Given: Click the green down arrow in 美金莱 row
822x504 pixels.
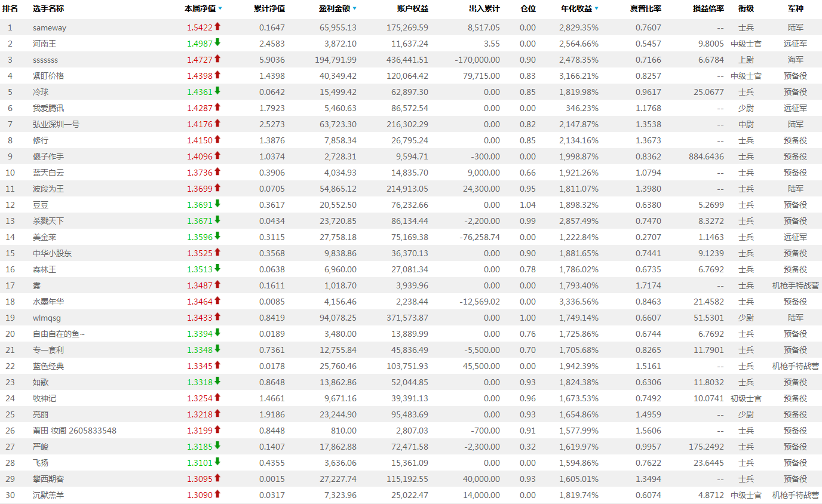Looking at the screenshot, I should pos(217,236).
